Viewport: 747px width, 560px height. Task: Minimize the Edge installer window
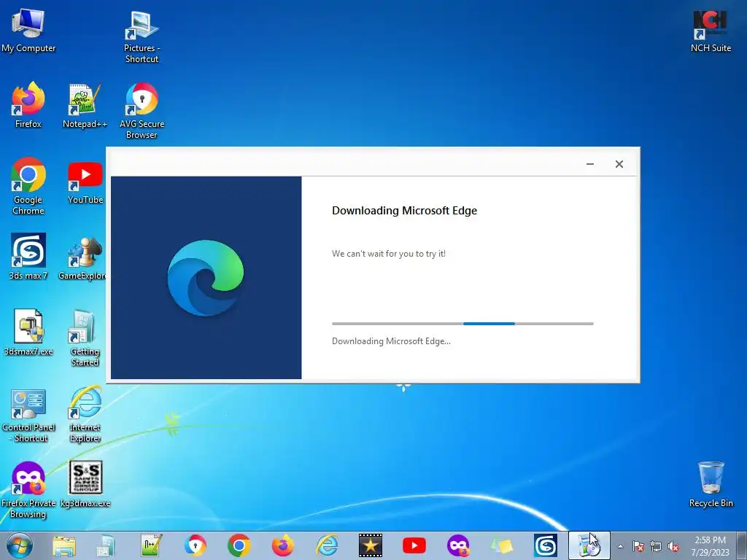tap(589, 164)
